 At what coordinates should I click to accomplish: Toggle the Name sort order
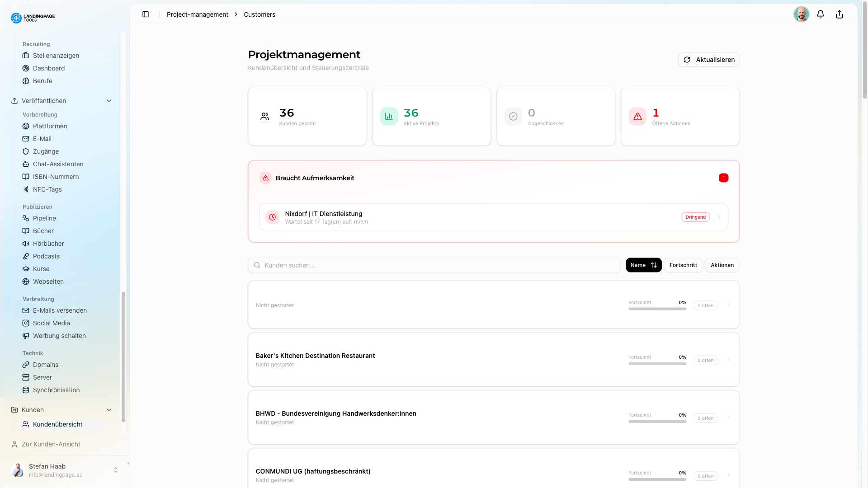click(654, 265)
